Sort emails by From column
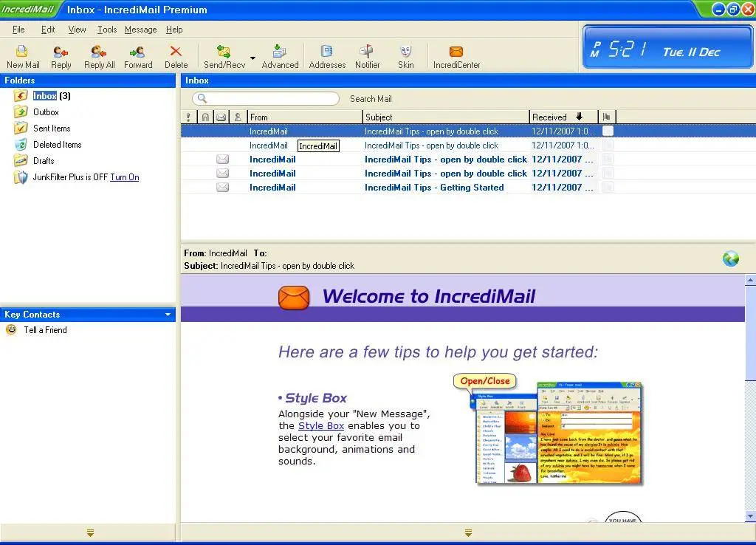Image resolution: width=756 pixels, height=545 pixels. (x=305, y=117)
